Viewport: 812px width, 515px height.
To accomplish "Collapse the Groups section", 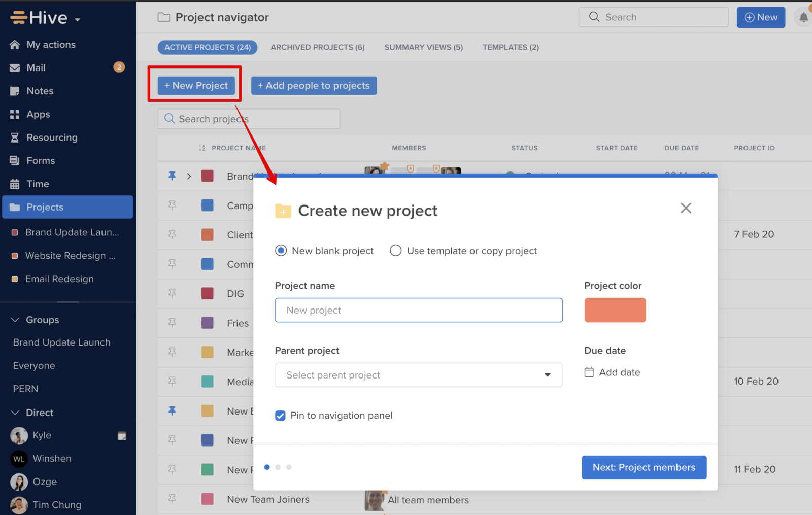I will click(x=14, y=320).
